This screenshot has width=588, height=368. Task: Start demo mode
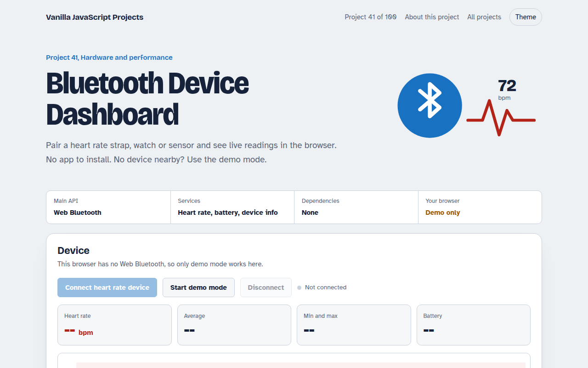[198, 287]
